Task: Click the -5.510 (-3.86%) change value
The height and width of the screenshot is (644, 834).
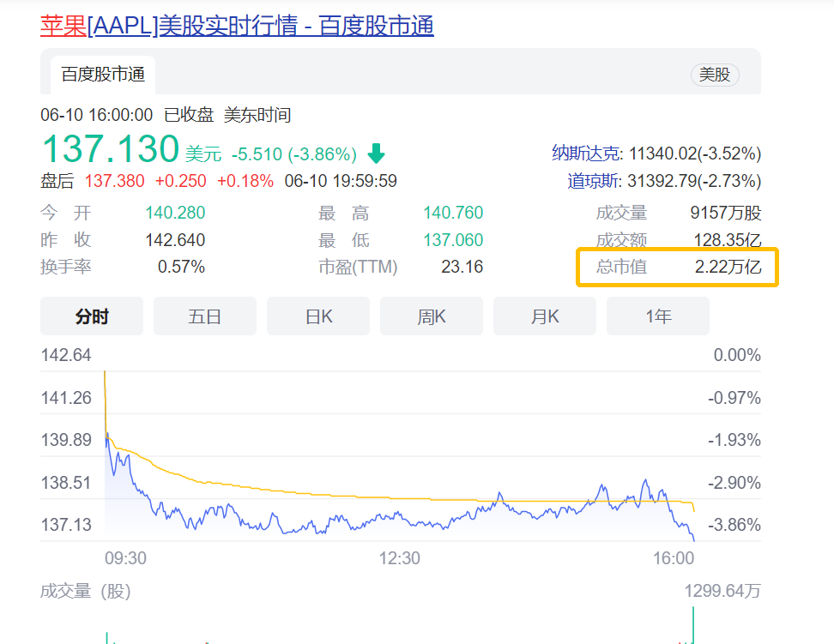Action: coord(294,154)
